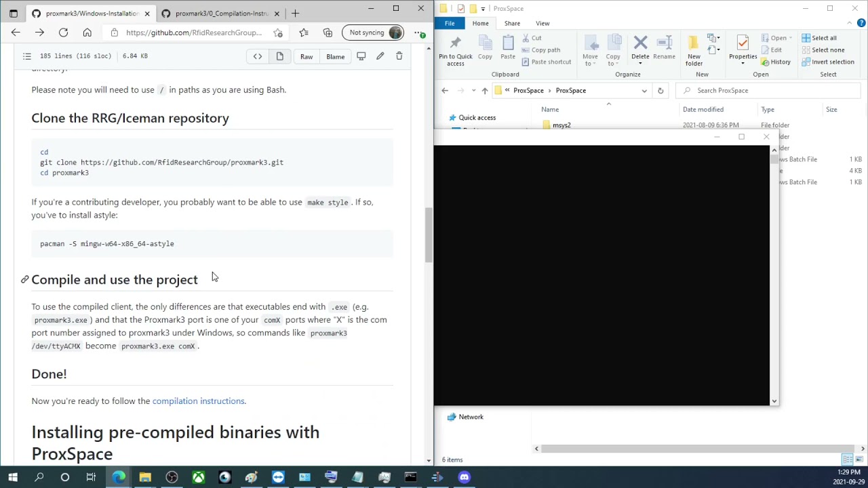Open the Properties ribbon button
Image resolution: width=868 pixels, height=488 pixels.
click(743, 50)
